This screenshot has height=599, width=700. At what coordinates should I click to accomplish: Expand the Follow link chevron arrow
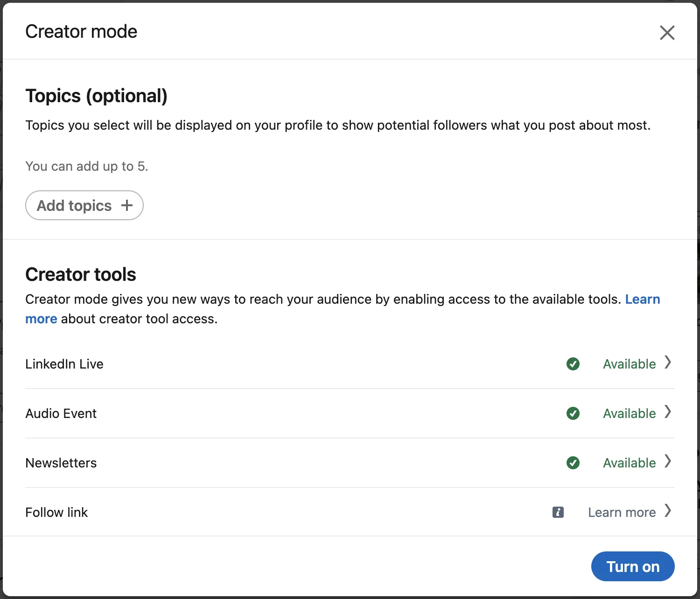[x=668, y=510]
